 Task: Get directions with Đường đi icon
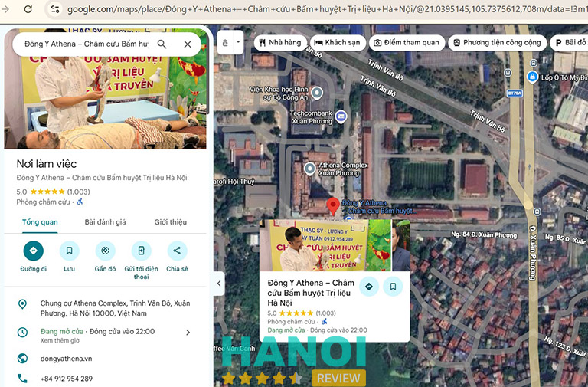coord(34,251)
